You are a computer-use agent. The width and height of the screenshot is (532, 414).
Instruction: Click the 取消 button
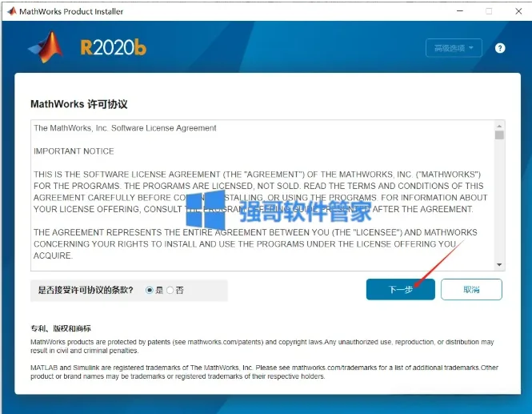pyautogui.click(x=471, y=289)
